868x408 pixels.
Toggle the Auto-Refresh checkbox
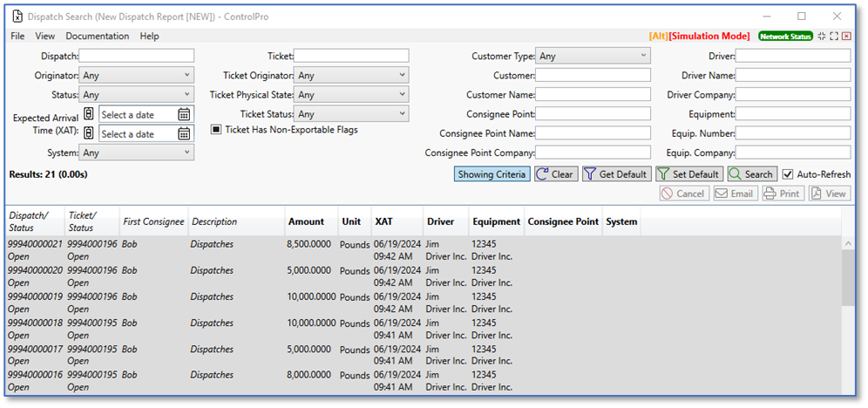[788, 174]
